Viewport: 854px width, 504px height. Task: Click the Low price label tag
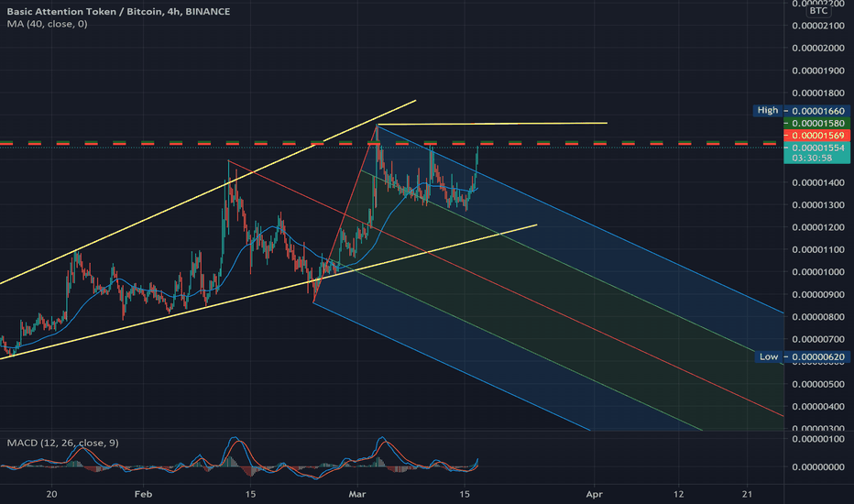(769, 356)
